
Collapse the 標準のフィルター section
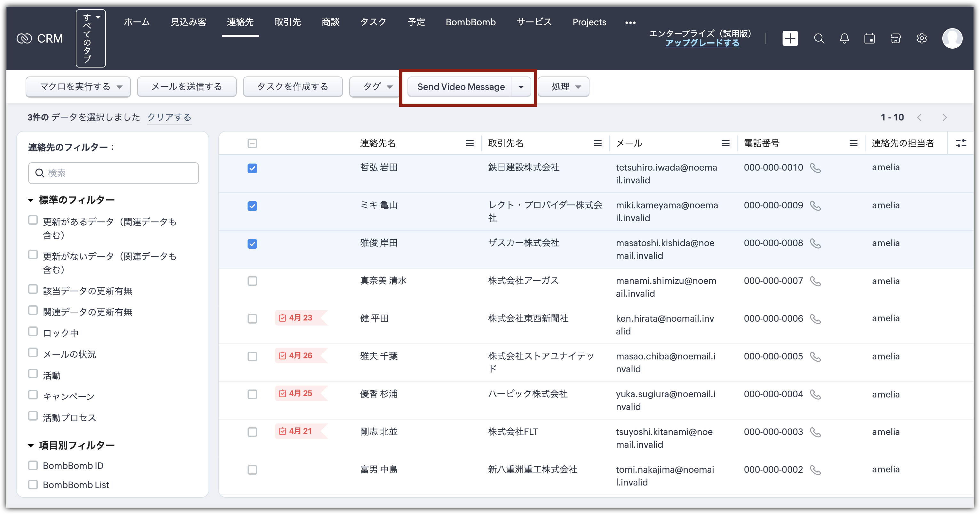(x=31, y=200)
